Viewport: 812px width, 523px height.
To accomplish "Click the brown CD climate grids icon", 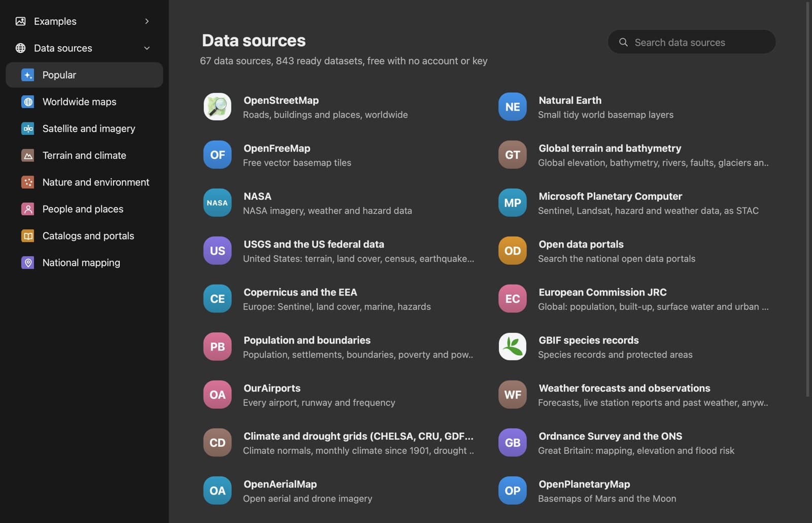I will click(217, 442).
